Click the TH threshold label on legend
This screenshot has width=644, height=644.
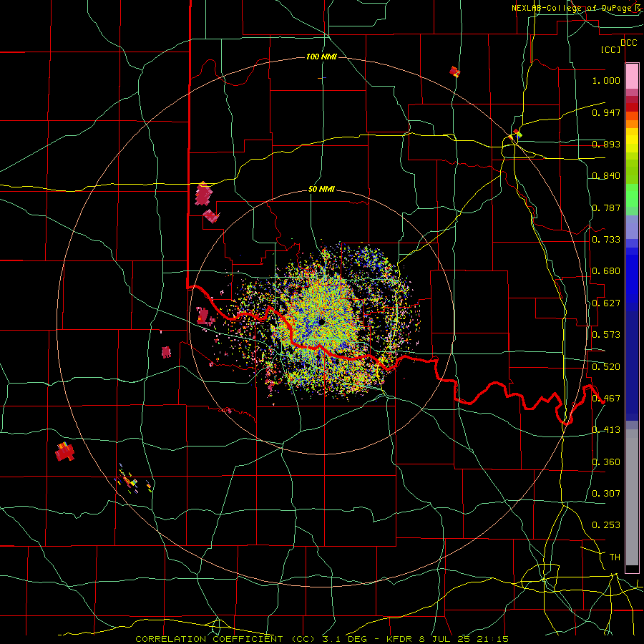point(615,557)
